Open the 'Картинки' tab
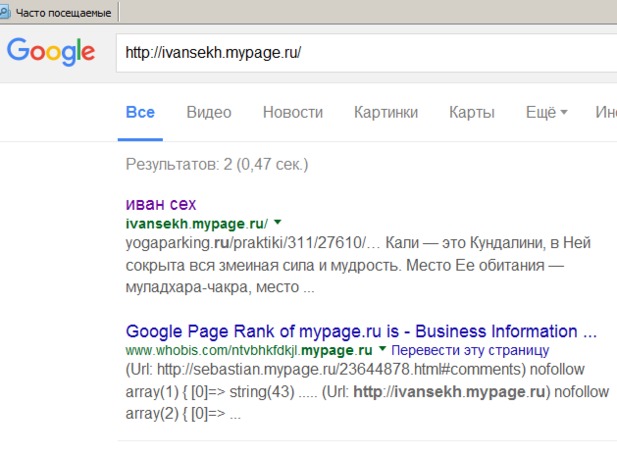The width and height of the screenshot is (617, 455). point(386,113)
